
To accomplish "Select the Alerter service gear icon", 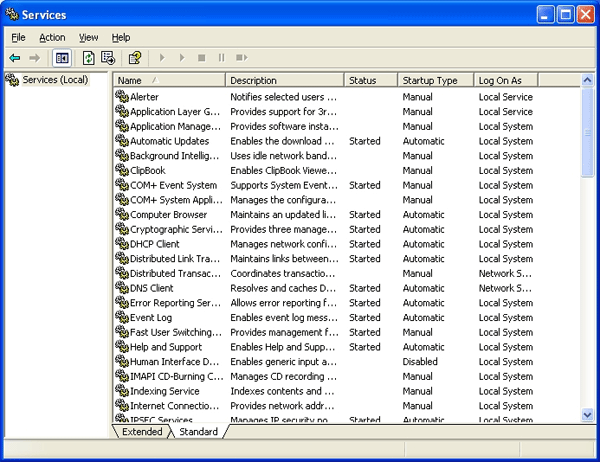I will click(122, 96).
